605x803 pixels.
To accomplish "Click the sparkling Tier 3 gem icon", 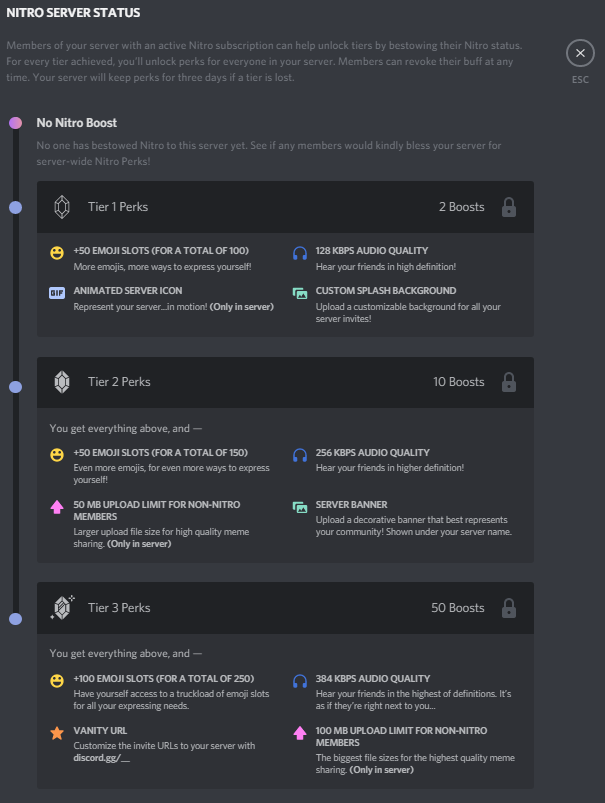I will click(x=62, y=608).
